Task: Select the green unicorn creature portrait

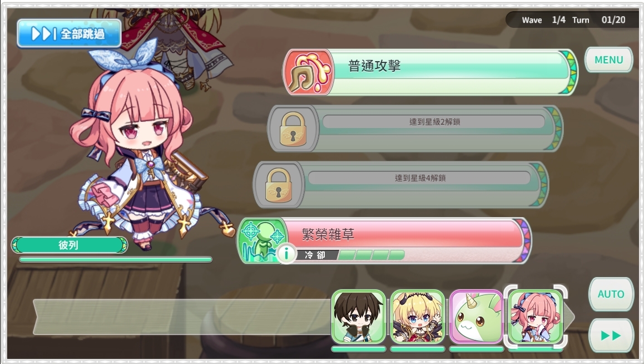Action: (477, 317)
